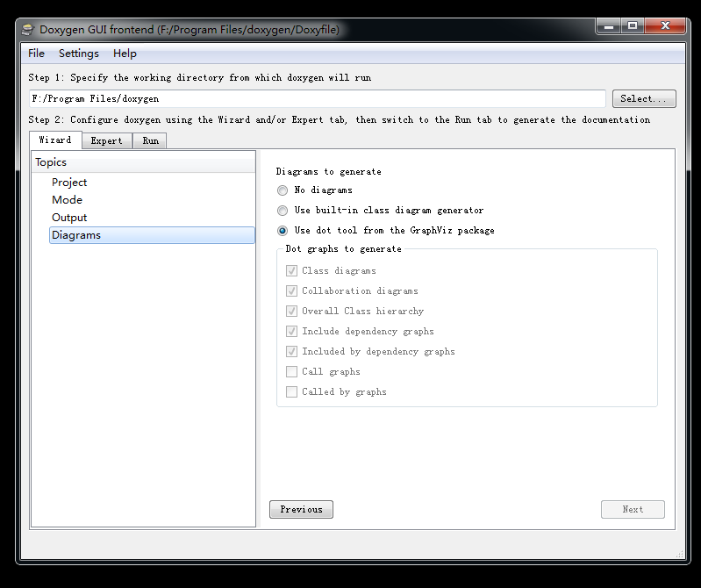Open the File menu

pyautogui.click(x=36, y=54)
